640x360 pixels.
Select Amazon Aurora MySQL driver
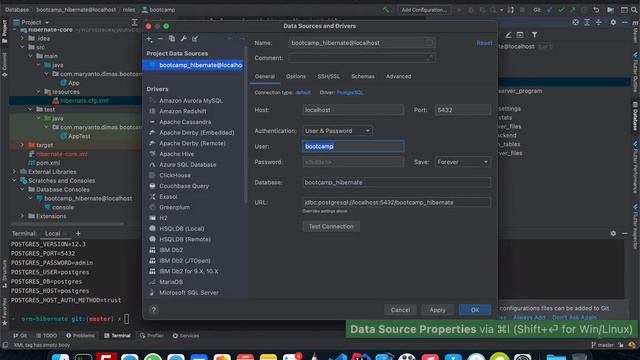[191, 100]
